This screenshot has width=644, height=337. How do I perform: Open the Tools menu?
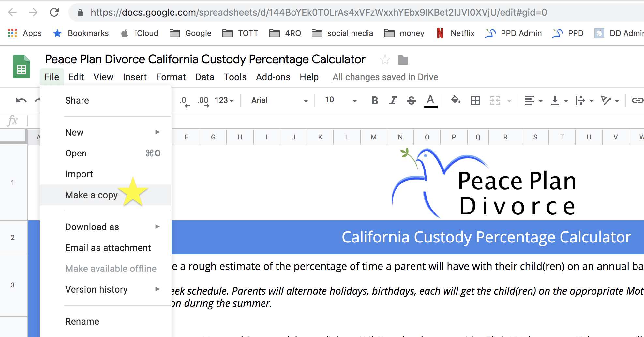click(x=235, y=77)
